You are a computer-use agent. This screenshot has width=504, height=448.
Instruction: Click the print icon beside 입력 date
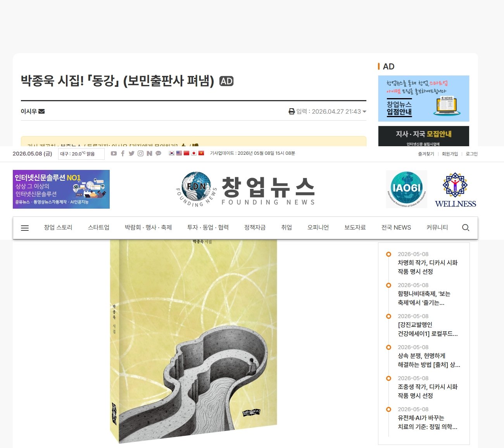pyautogui.click(x=292, y=112)
